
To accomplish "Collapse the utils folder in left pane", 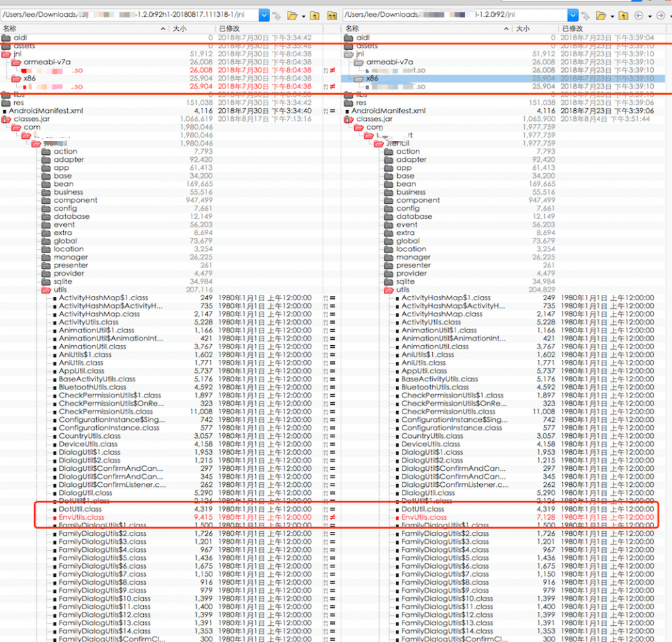I will 46,290.
